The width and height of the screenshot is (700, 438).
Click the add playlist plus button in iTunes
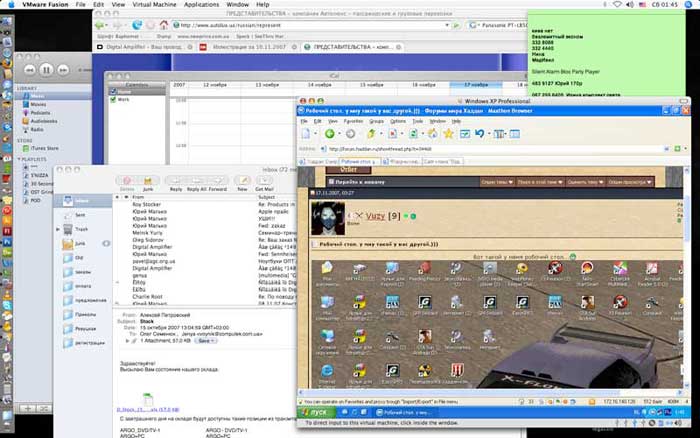click(27, 408)
